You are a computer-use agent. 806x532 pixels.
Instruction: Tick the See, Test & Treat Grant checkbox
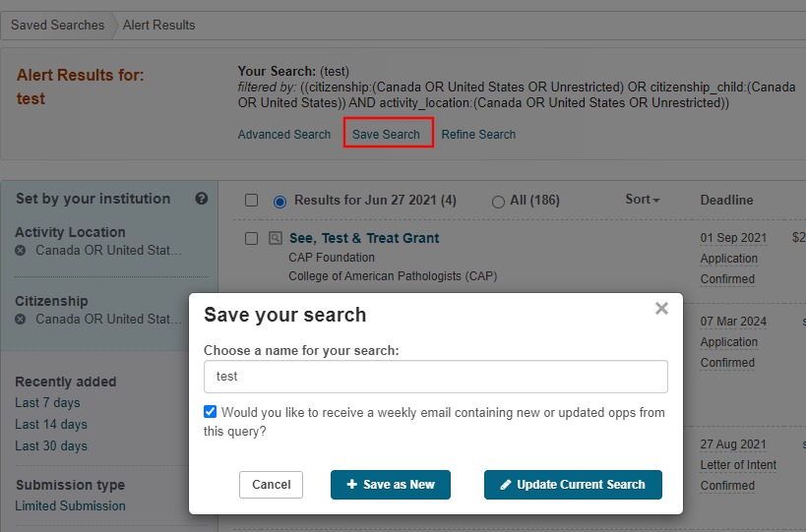(252, 238)
